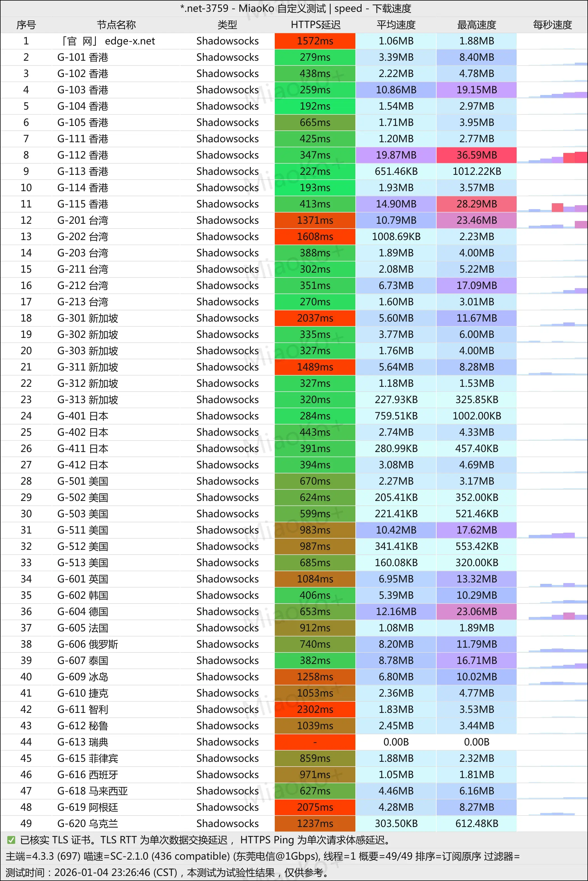Click the red 36.59MB max speed cell
This screenshot has height=881, width=588.
point(476,155)
